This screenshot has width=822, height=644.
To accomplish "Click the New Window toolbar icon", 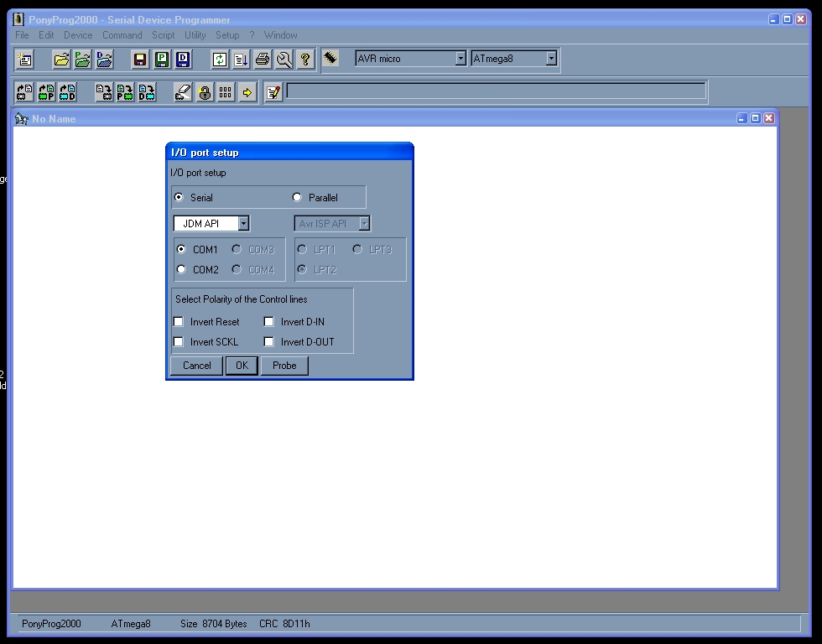I will point(24,60).
